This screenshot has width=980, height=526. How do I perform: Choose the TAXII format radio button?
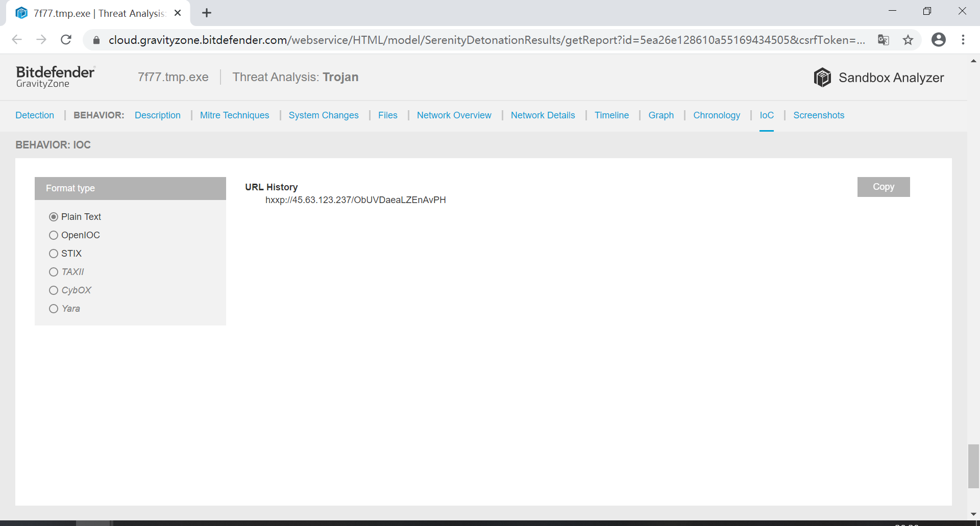coord(54,272)
